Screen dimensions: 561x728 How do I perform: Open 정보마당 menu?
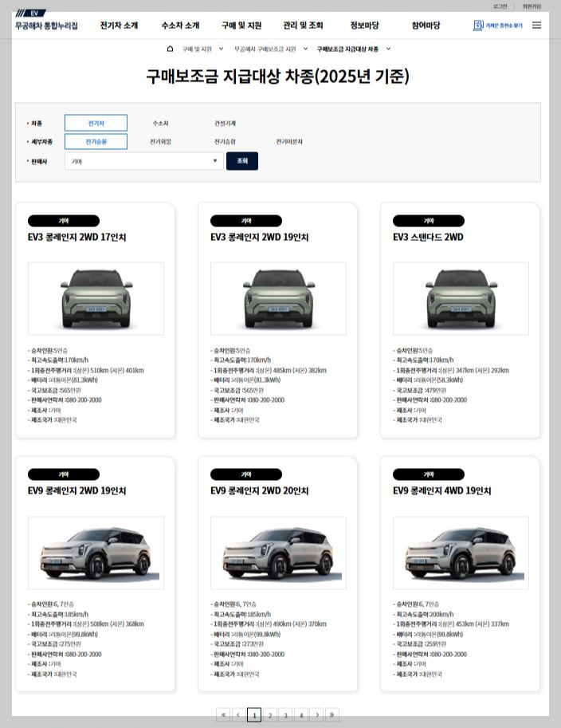pyautogui.click(x=364, y=26)
